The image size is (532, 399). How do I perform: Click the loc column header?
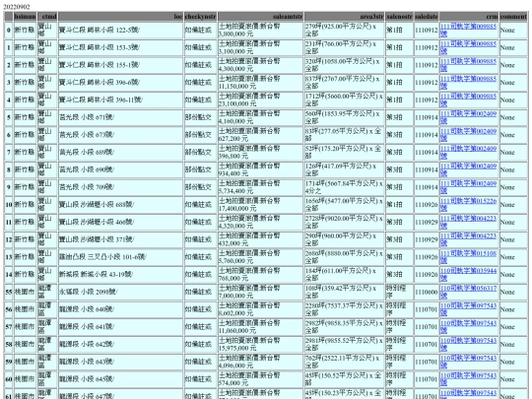coord(120,17)
